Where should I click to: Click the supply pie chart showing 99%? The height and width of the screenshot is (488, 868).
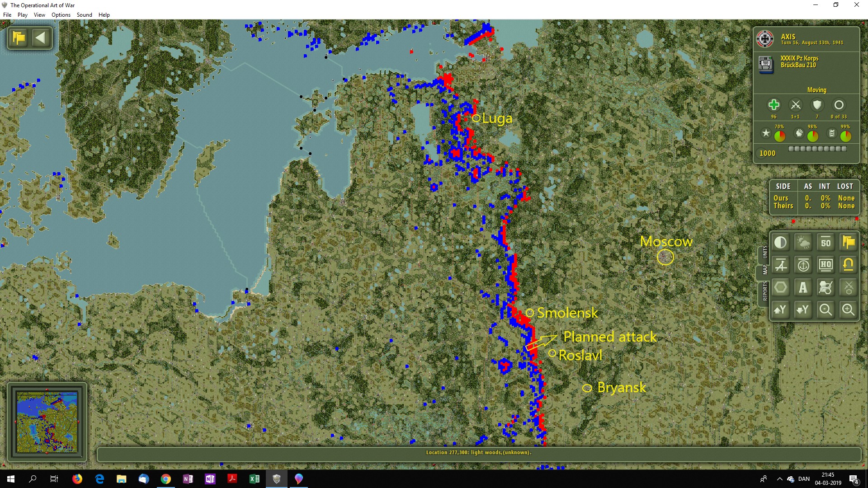point(845,136)
